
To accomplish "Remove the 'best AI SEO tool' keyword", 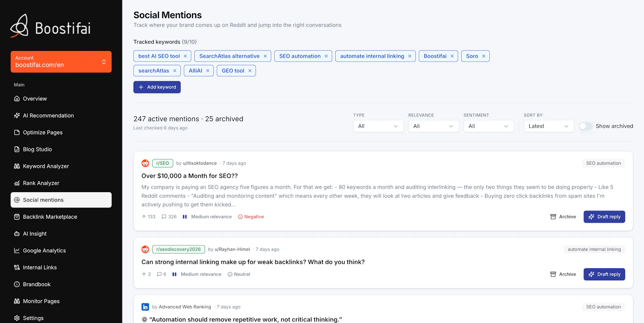I will 185,56.
